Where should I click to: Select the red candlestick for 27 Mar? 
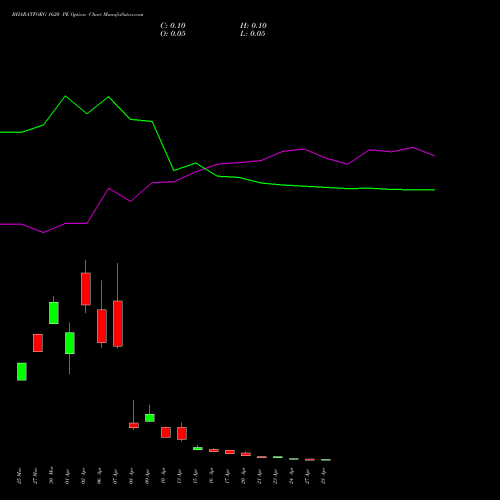pyautogui.click(x=38, y=343)
